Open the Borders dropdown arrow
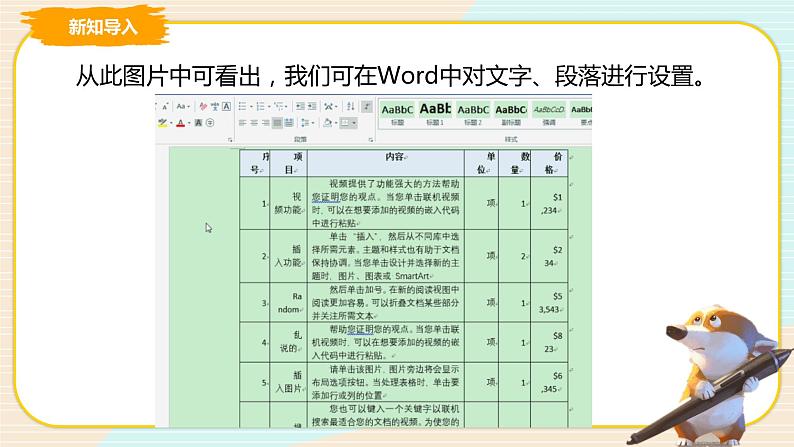The width and height of the screenshot is (794, 447). click(354, 123)
